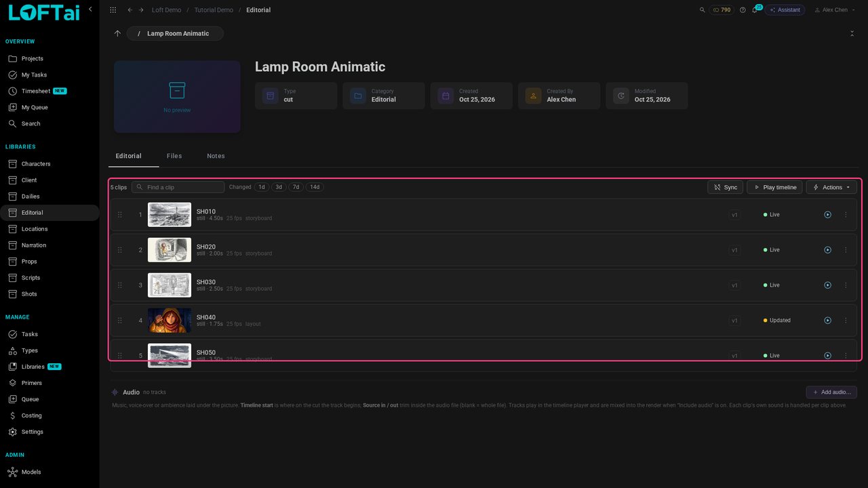Go back with the left arrow icon
Screen dimensions: 868x488
click(x=130, y=10)
